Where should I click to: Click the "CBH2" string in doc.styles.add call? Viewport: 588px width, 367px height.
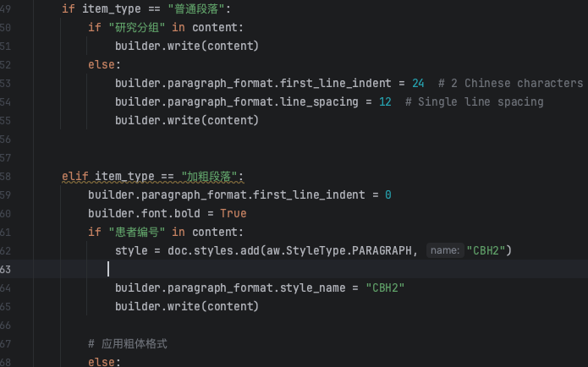(x=486, y=250)
